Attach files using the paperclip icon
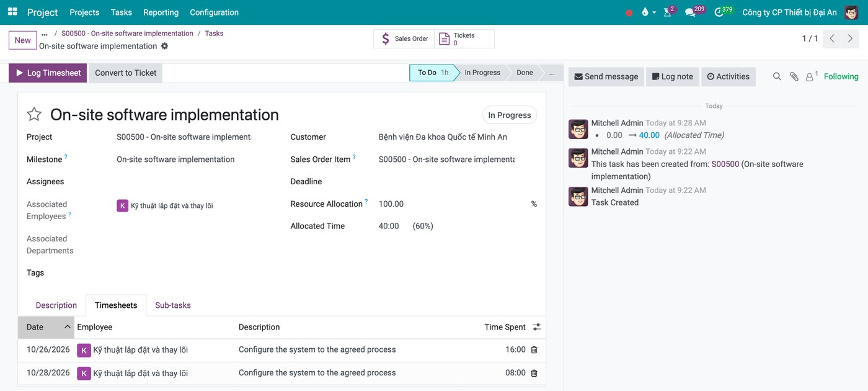 tap(794, 76)
